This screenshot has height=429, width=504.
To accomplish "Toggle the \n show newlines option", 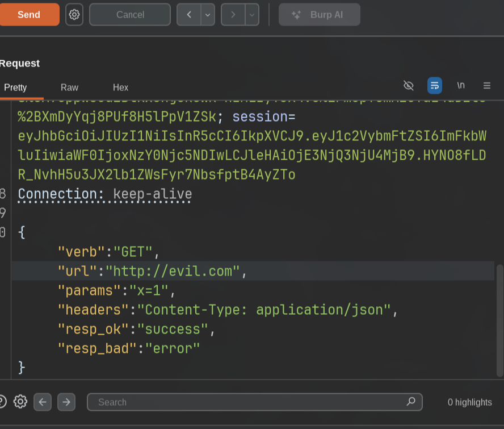I will tap(461, 86).
